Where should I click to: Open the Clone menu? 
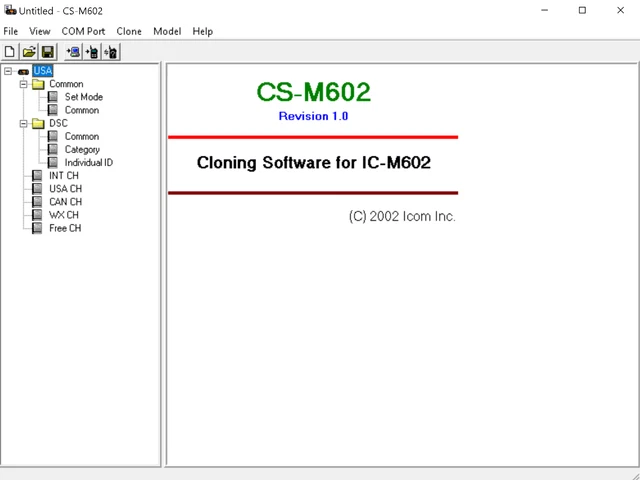129,31
